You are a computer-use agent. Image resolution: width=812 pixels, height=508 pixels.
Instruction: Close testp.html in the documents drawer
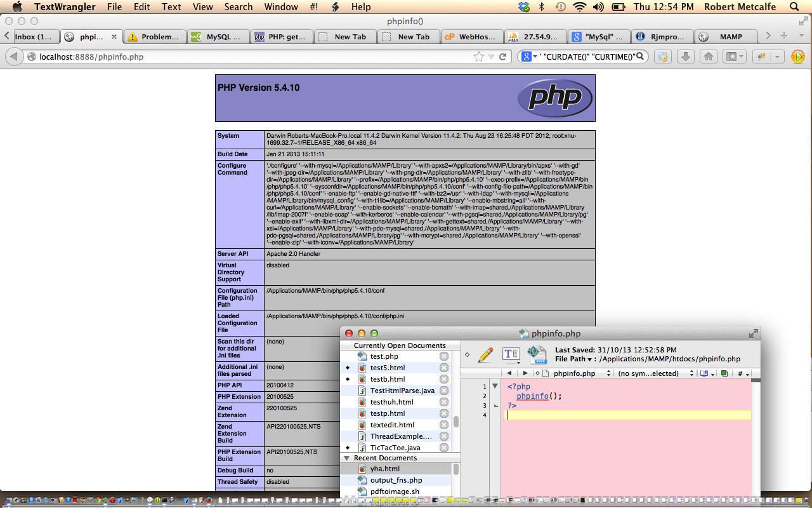click(x=444, y=413)
